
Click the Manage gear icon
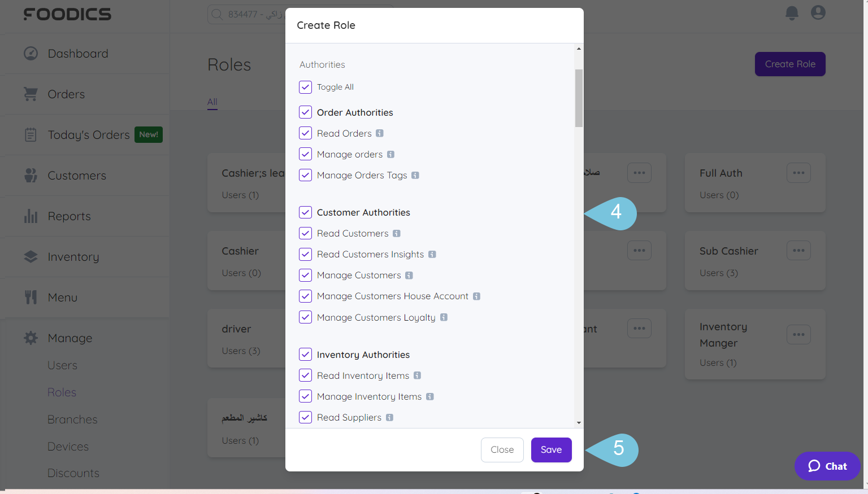31,338
